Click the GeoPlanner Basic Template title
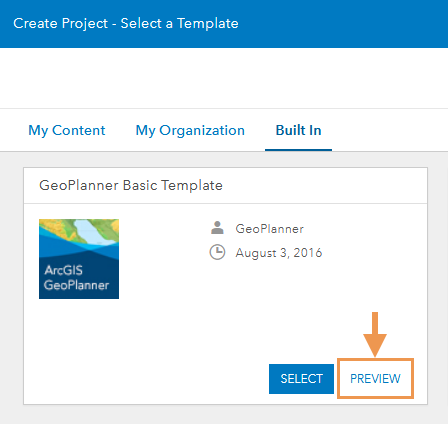The height and width of the screenshot is (424, 448). pos(131,185)
